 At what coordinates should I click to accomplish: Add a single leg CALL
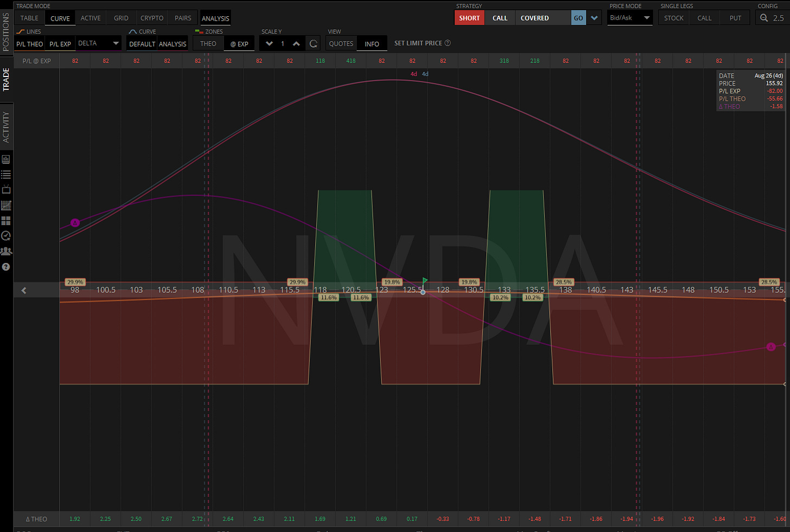click(704, 18)
